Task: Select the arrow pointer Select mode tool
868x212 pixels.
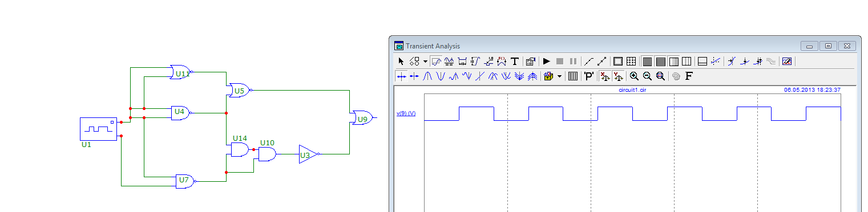Action: pos(401,61)
